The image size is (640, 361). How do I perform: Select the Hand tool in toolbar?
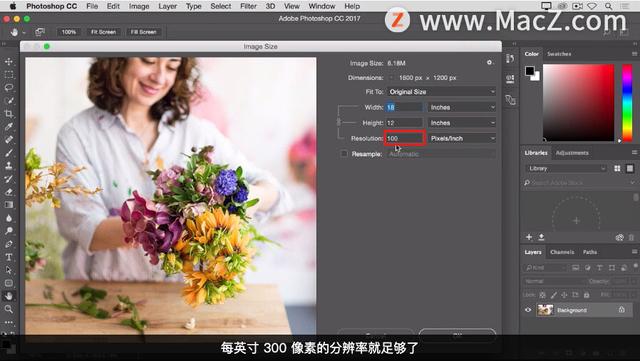pyautogui.click(x=9, y=296)
